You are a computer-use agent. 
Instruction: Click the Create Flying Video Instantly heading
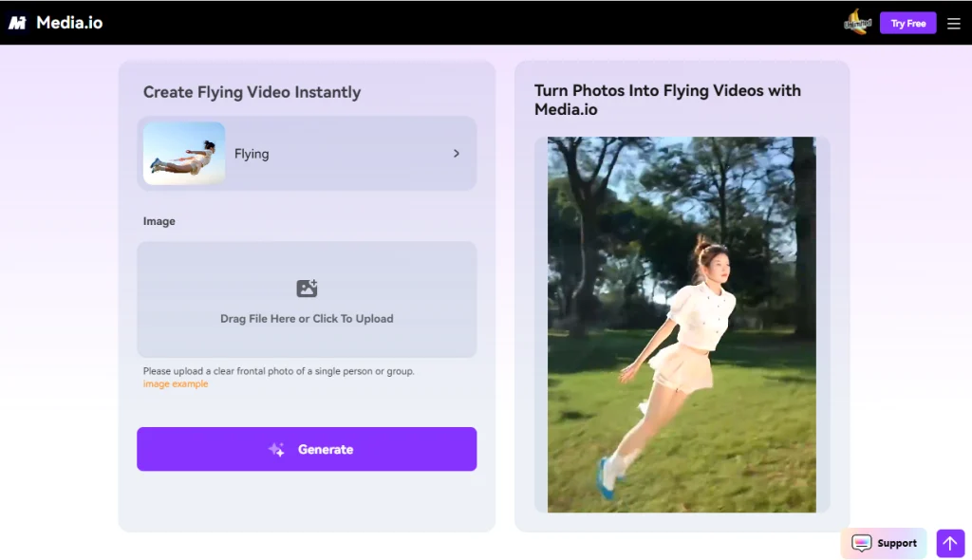tap(252, 92)
